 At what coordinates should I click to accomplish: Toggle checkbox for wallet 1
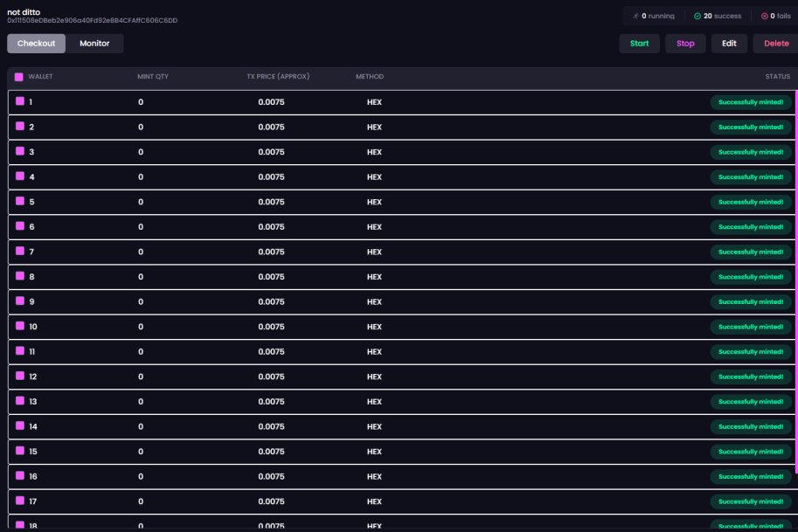tap(20, 100)
